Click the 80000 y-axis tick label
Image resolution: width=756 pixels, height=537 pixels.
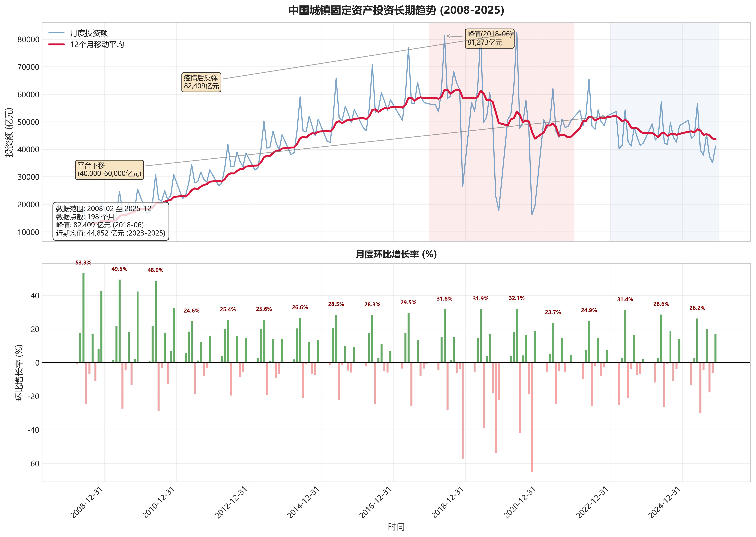(x=28, y=40)
